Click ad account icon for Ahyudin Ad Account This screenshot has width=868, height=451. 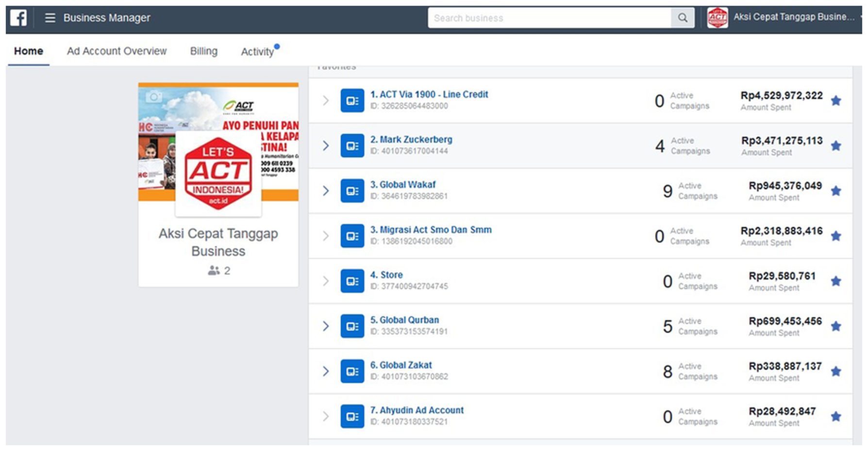(352, 417)
